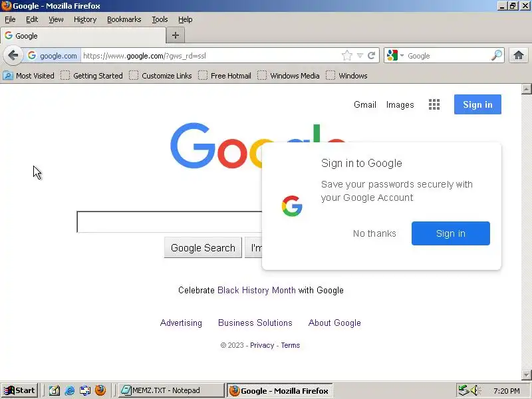The height and width of the screenshot is (399, 532).
Task: Follow the Black History Month link
Action: [x=257, y=291]
